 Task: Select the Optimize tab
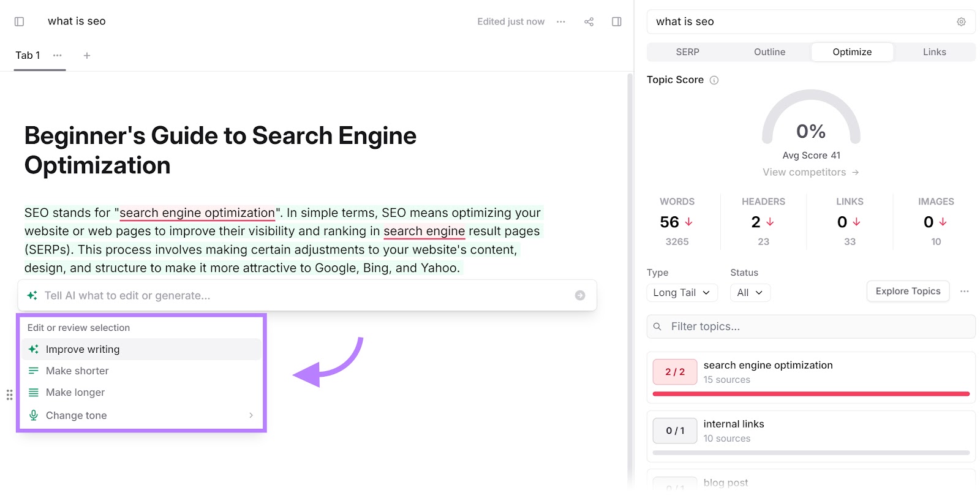click(x=852, y=52)
